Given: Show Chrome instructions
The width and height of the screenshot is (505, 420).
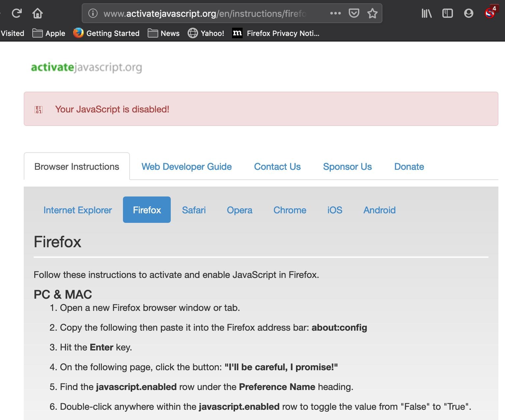Looking at the screenshot, I should (290, 210).
